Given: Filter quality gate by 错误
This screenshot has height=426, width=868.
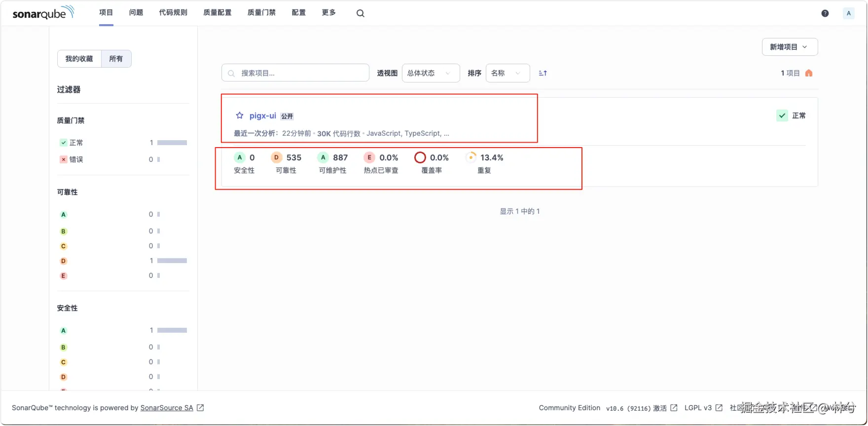Looking at the screenshot, I should tap(123, 159).
